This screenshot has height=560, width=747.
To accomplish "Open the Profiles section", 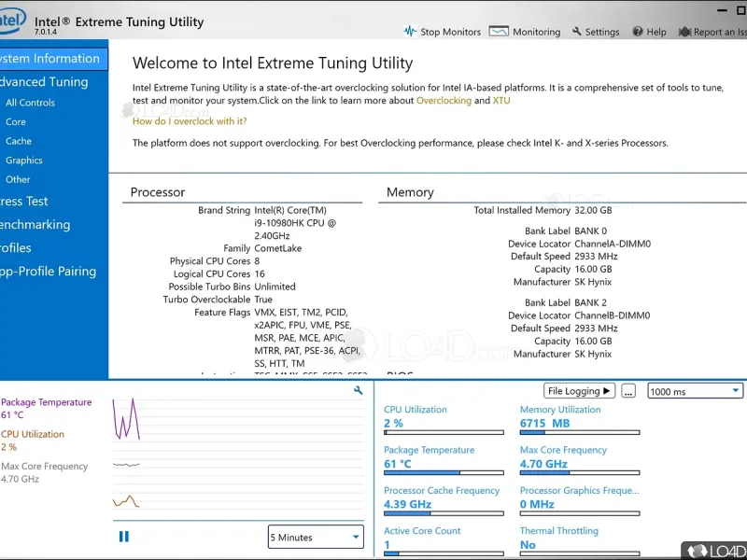I will 16,247.
